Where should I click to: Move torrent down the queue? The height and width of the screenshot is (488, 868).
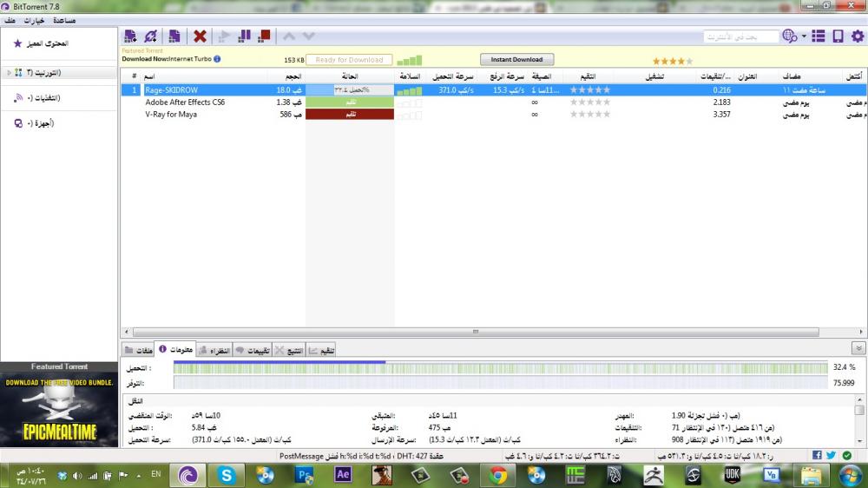pos(309,36)
